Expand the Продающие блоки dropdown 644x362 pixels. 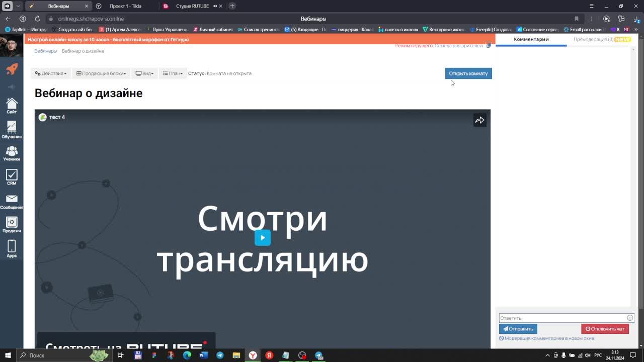[x=101, y=73]
